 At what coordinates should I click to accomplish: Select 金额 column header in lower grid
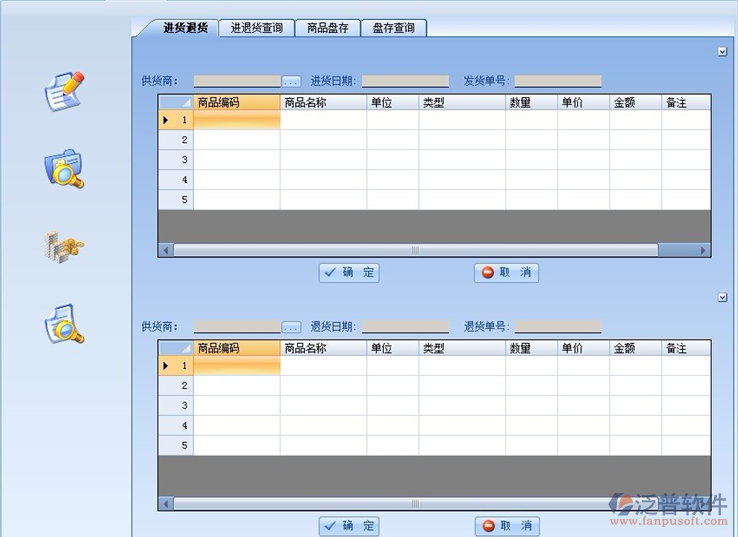(x=635, y=348)
